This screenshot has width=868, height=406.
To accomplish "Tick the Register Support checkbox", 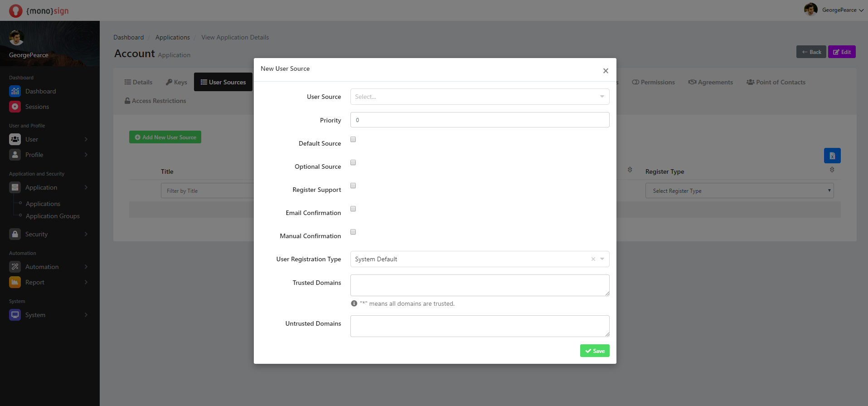I will pyautogui.click(x=353, y=186).
